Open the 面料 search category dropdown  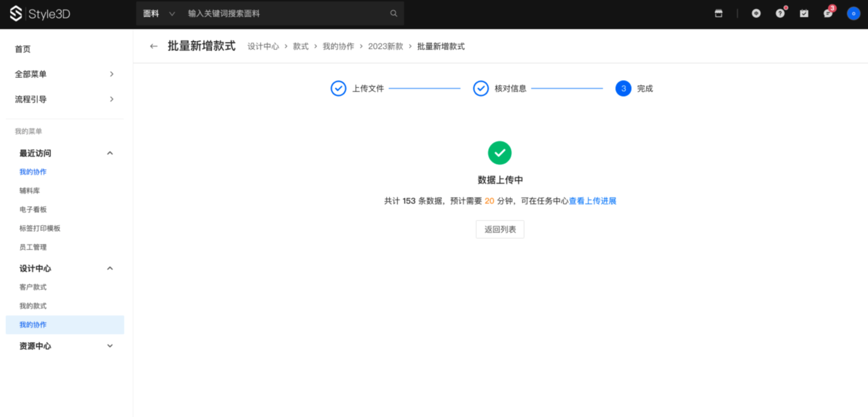(159, 14)
